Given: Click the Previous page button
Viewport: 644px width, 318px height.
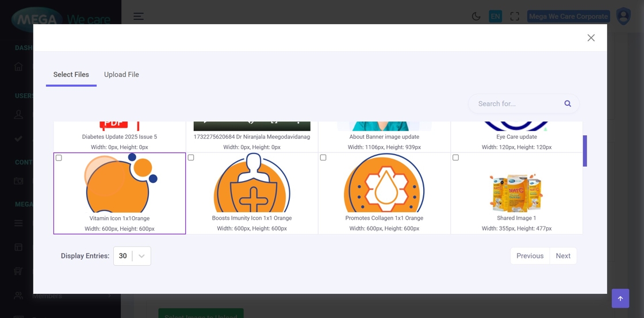Looking at the screenshot, I should [x=530, y=256].
